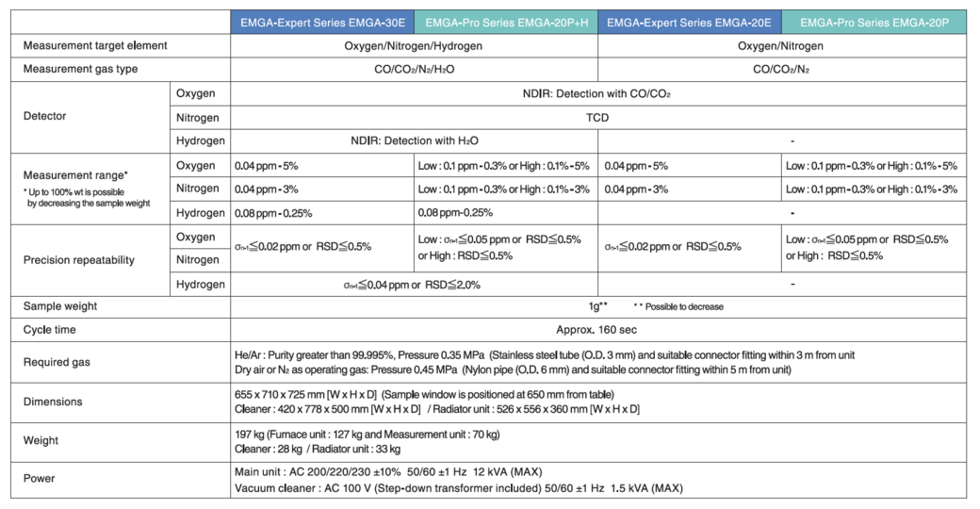Click the '** Possible to decrease' note

click(x=678, y=306)
